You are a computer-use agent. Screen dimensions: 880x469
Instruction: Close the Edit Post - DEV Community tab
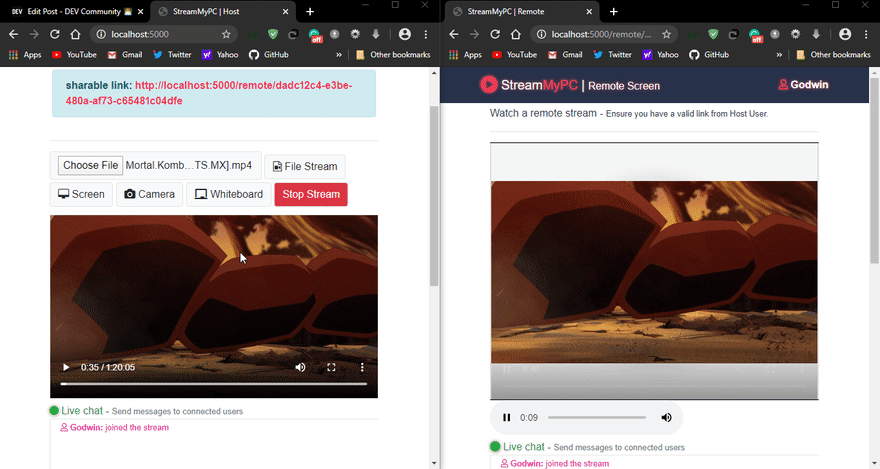point(140,12)
